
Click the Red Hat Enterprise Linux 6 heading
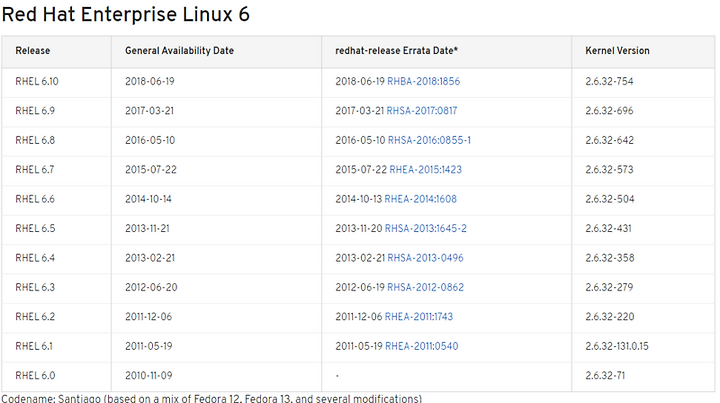coord(125,14)
